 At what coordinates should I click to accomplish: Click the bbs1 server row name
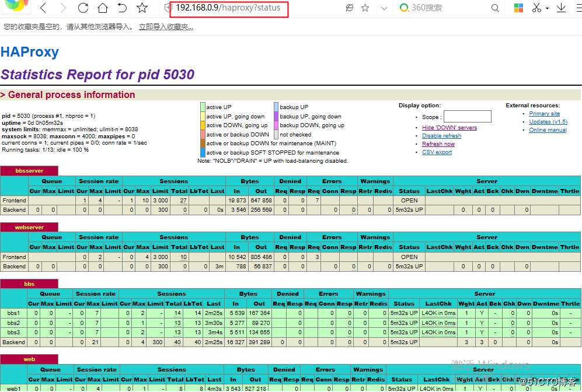click(13, 313)
